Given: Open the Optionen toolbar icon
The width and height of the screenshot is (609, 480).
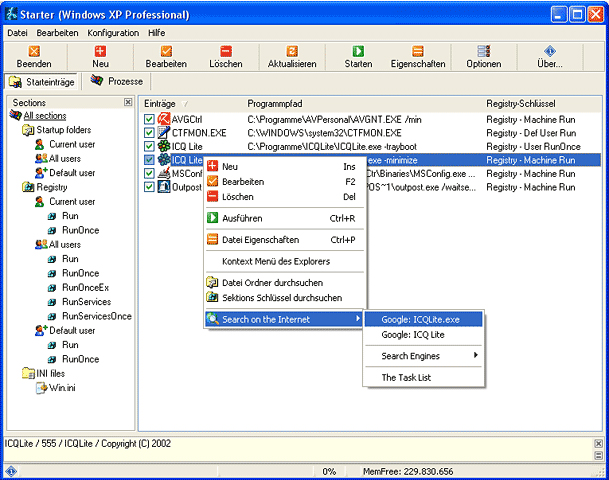Looking at the screenshot, I should tap(483, 52).
